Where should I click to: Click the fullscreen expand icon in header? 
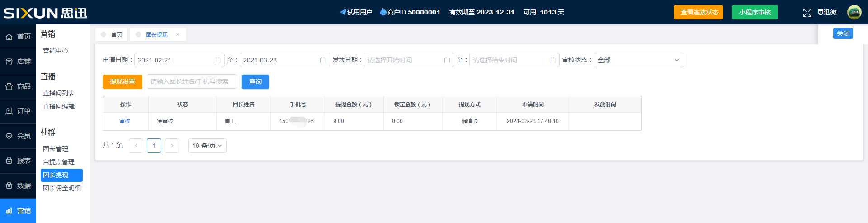[807, 13]
